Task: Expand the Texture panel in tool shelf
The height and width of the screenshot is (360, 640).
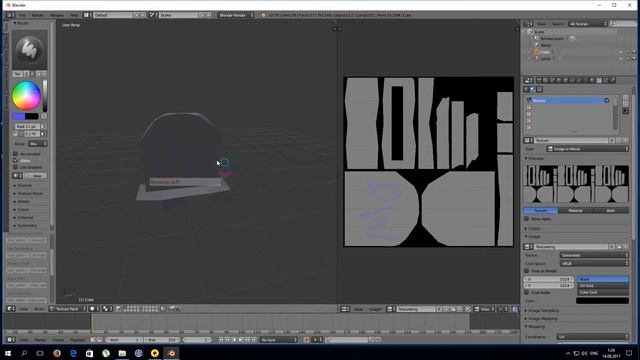Action: coord(24,185)
